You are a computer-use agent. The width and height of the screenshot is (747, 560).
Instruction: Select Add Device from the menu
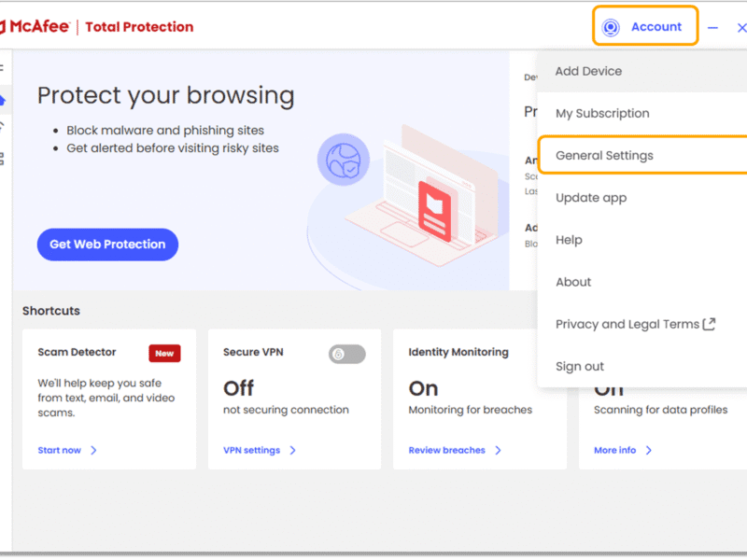point(588,71)
